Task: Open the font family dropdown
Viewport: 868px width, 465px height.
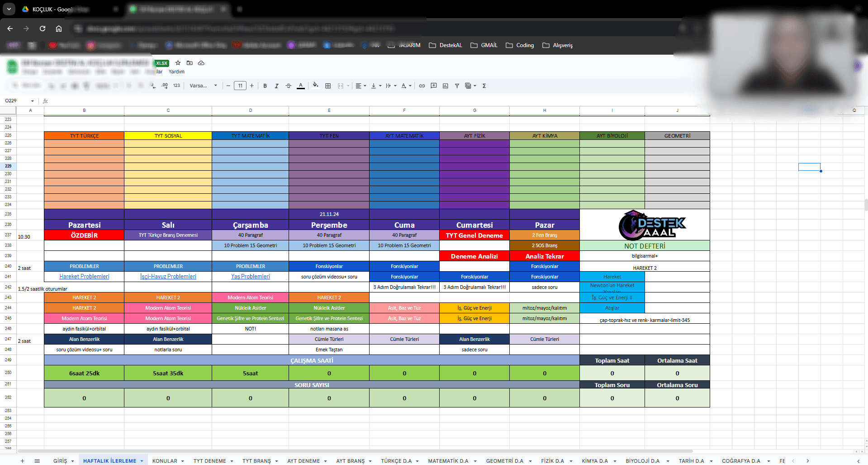Action: click(203, 86)
